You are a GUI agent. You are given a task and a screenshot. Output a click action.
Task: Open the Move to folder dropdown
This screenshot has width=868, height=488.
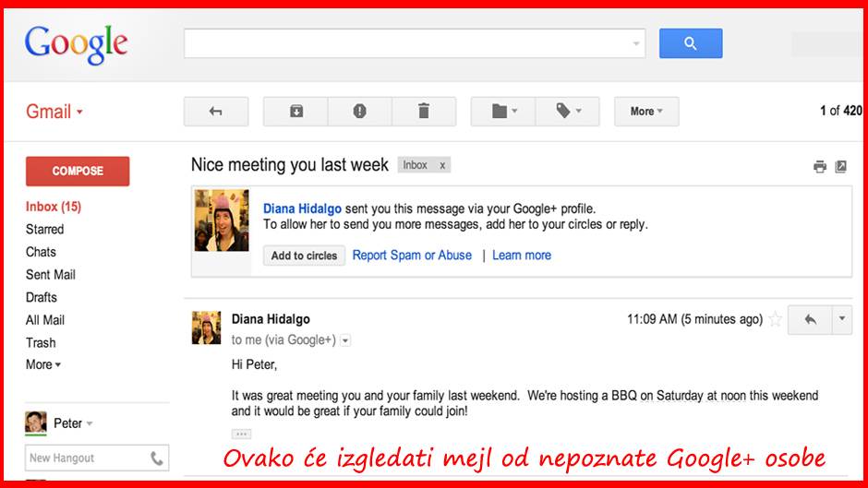[503, 112]
